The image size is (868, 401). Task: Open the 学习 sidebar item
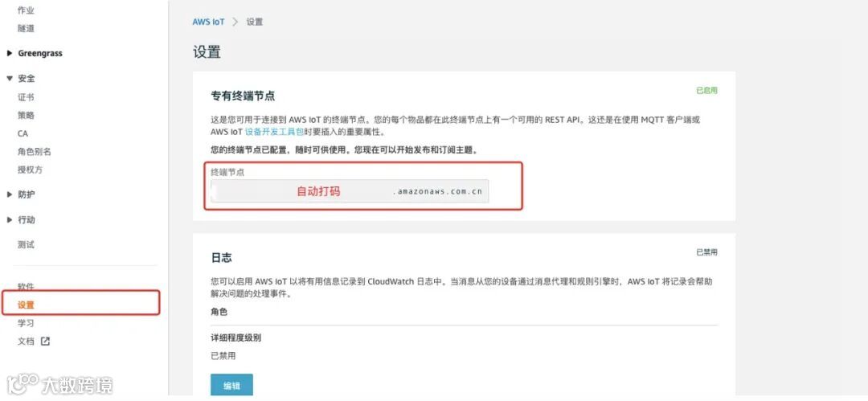point(26,323)
